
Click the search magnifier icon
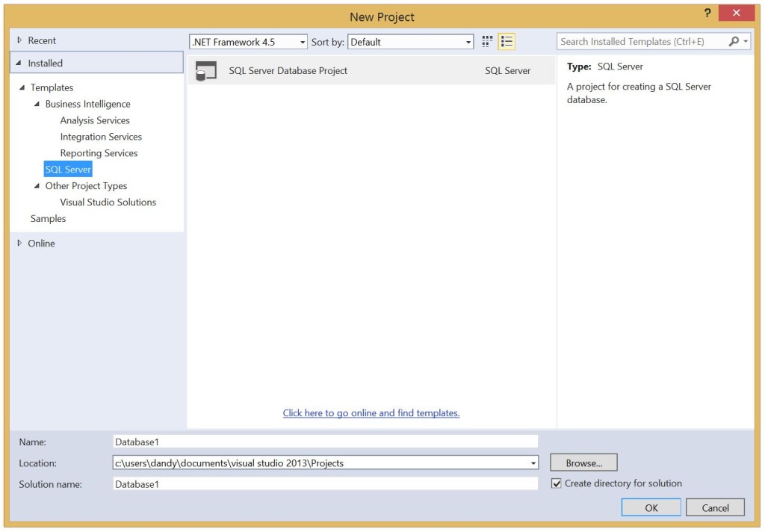coord(734,42)
